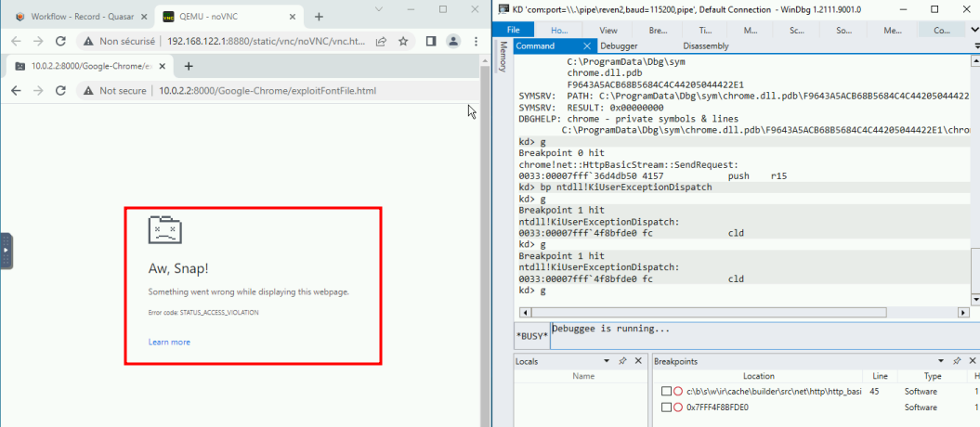Screen dimensions: 980x427
Task: Switch to the Disassembly document tab
Action: (x=706, y=45)
